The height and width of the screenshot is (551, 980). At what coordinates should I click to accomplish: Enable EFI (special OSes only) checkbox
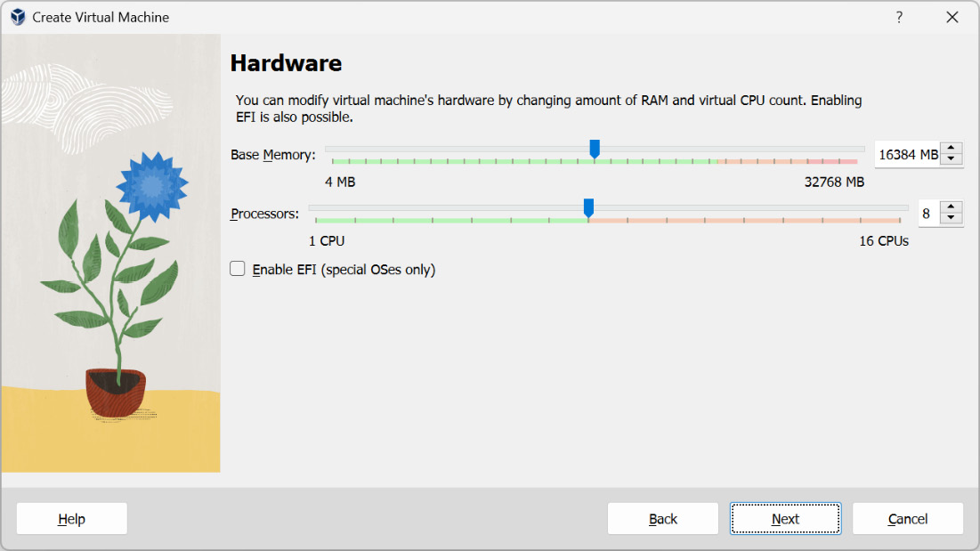238,269
